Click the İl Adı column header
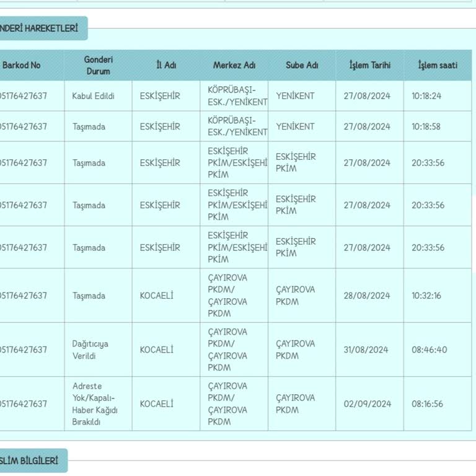The height and width of the screenshot is (476, 476). click(166, 65)
